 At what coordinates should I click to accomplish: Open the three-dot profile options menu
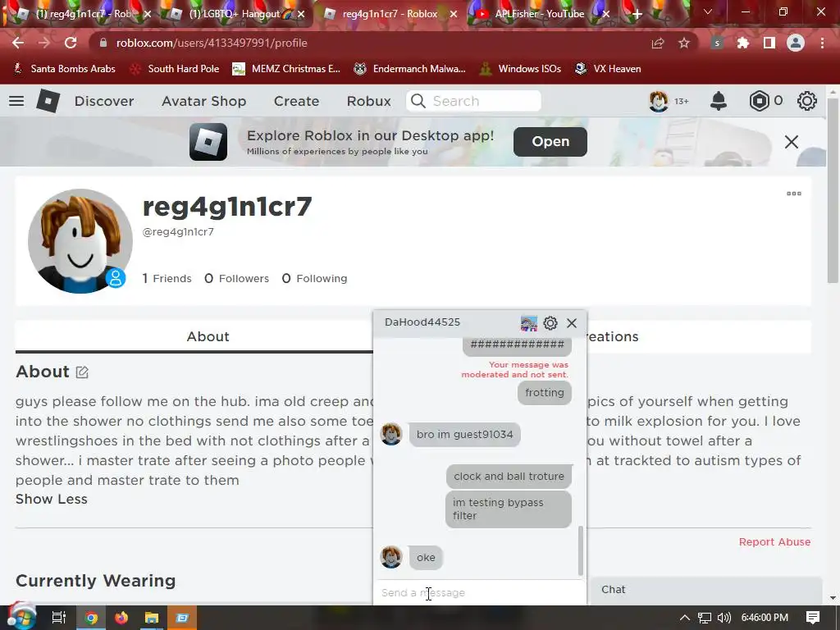(794, 194)
